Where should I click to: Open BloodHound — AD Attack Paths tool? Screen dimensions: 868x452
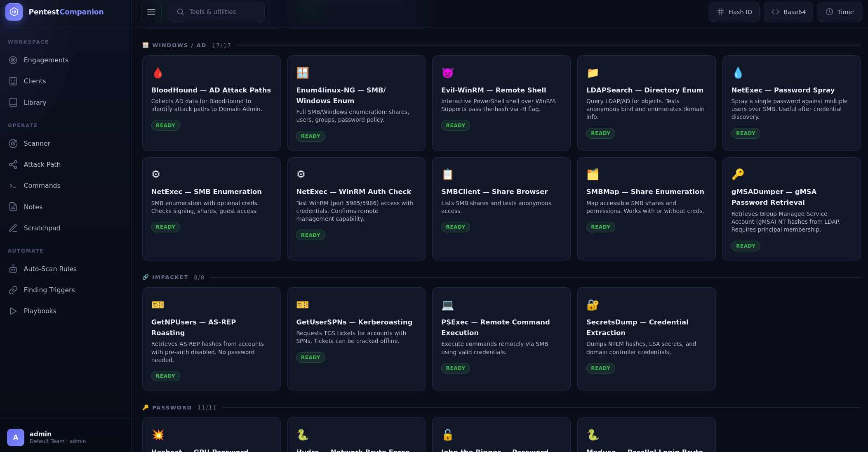point(212,103)
